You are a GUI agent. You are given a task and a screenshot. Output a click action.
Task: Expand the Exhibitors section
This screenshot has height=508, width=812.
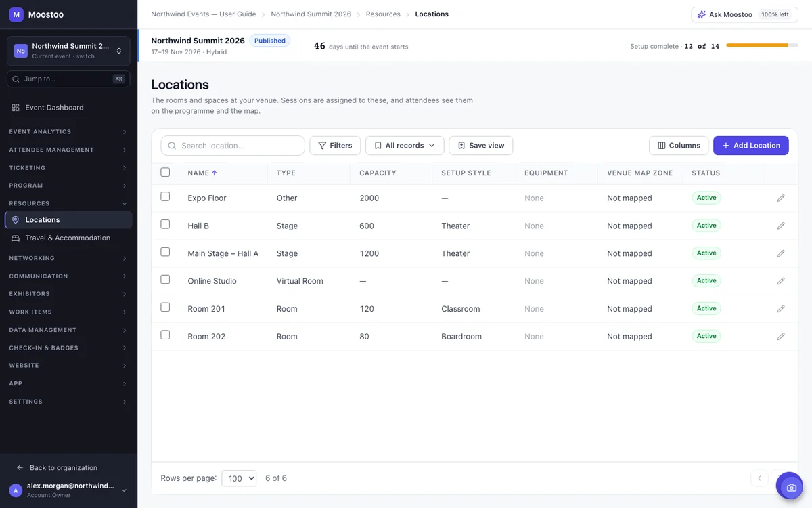click(68, 294)
